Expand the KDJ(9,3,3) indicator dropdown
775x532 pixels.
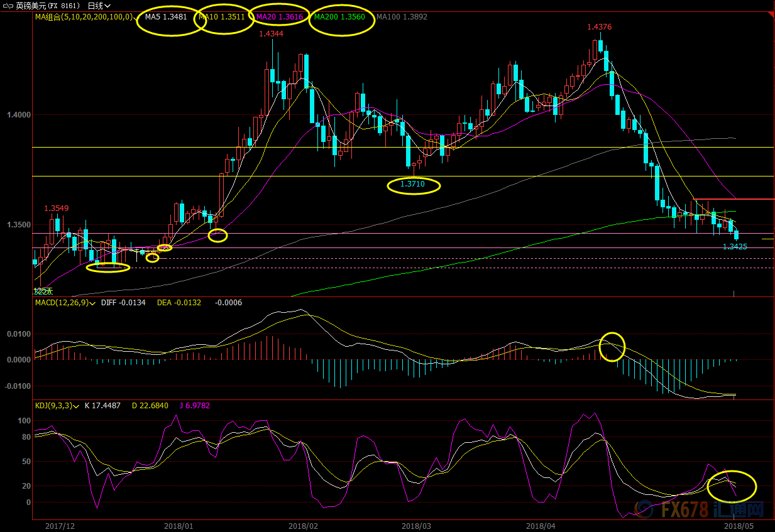[x=77, y=406]
